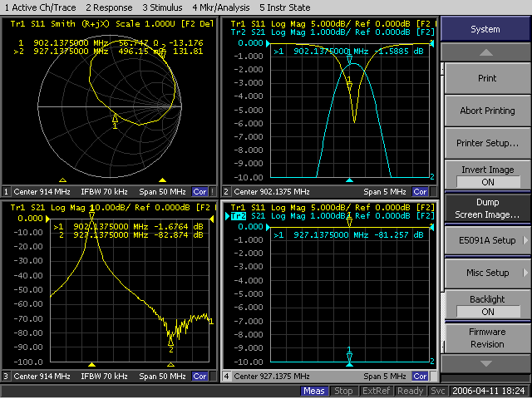Open the 2 Response menu

tap(109, 7)
